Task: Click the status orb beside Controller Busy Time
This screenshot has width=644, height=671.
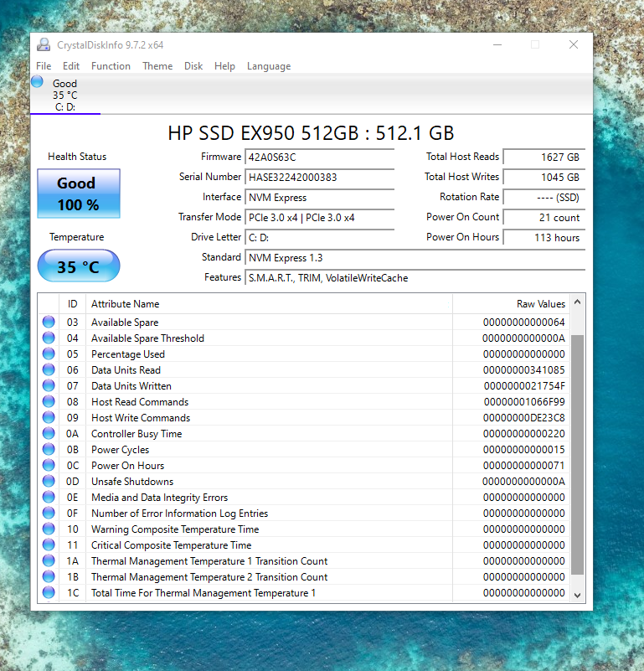Action: 49,434
